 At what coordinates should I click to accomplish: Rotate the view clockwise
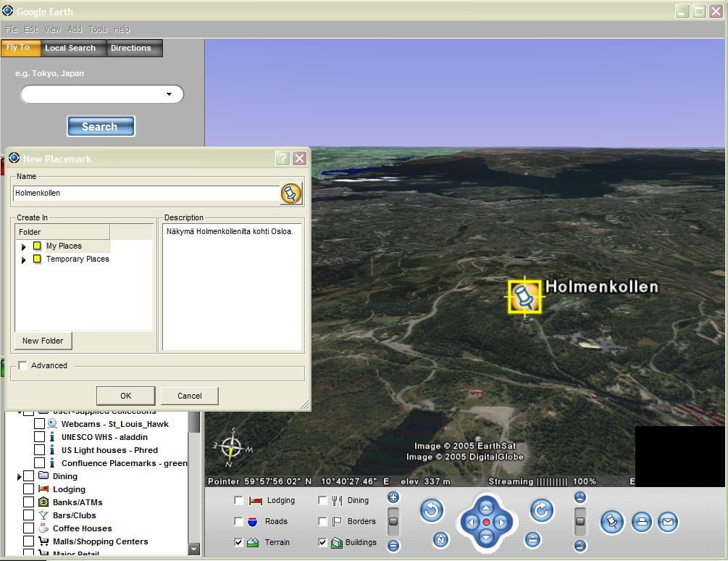point(542,511)
